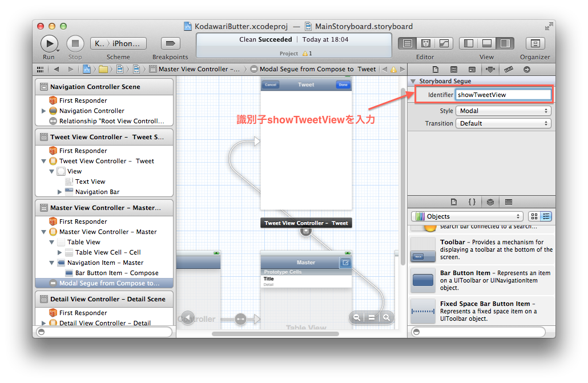The width and height of the screenshot is (588, 383).
Task: Go back in the jump bar history
Action: pos(57,69)
